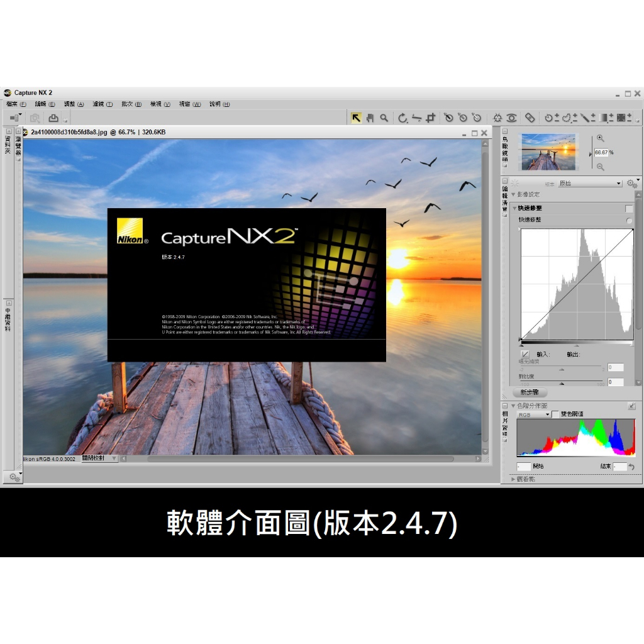Click histogram panel pop-out arrow icon
Viewport: 644px width, 644px height.
[x=631, y=406]
